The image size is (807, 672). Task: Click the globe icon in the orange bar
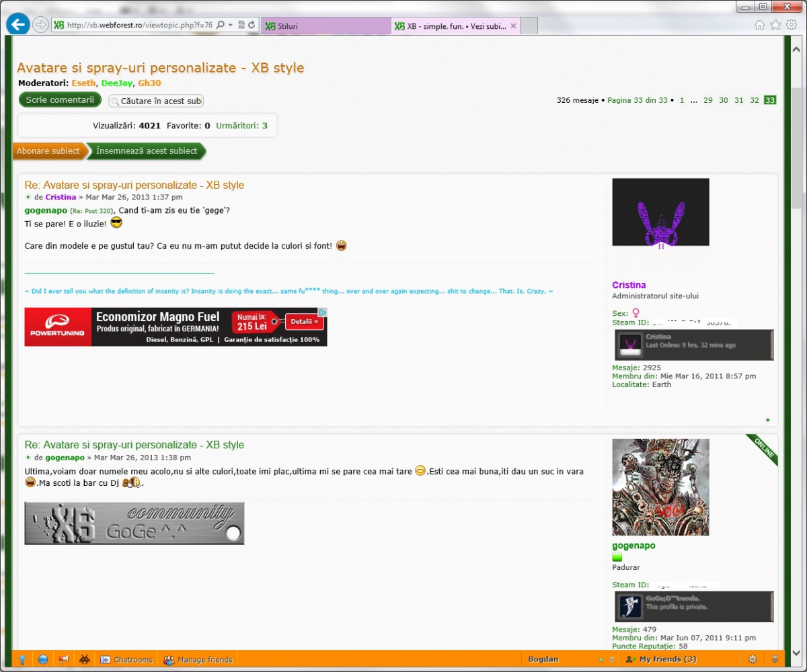point(42,660)
